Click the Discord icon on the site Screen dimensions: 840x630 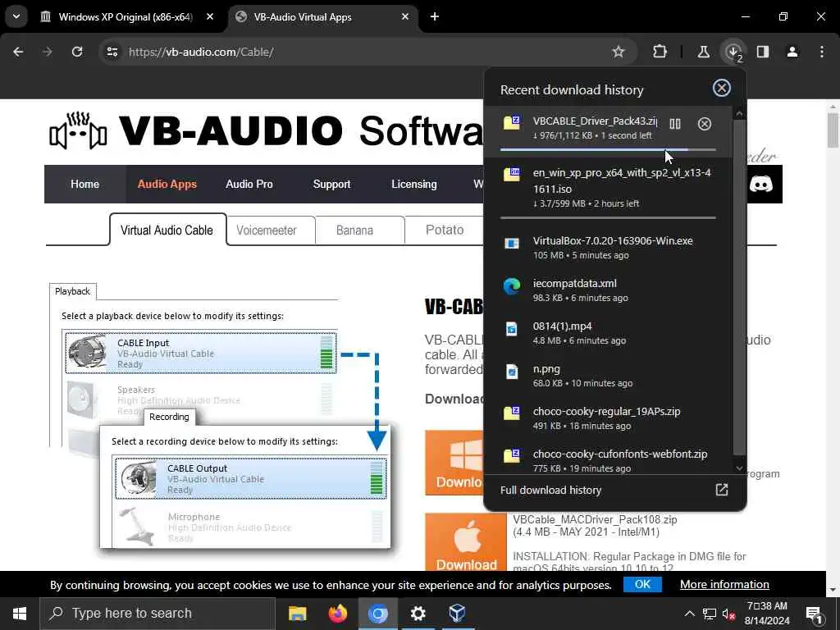pos(760,185)
